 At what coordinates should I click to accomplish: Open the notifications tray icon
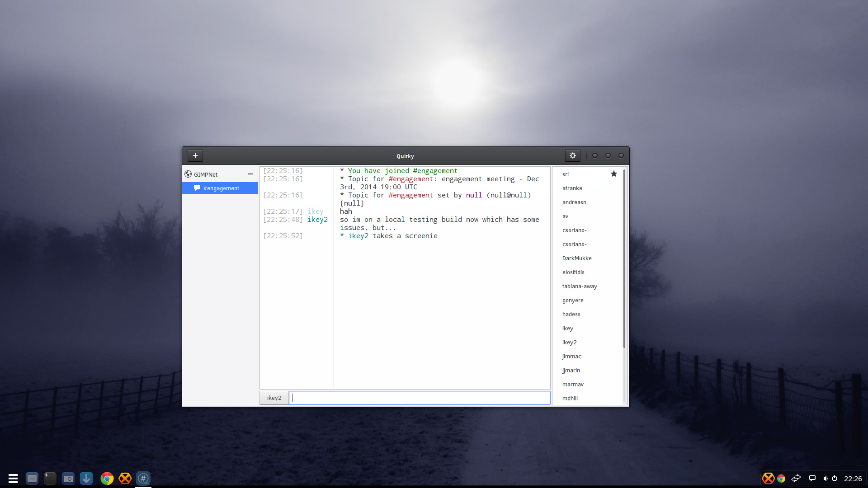pyautogui.click(x=812, y=478)
